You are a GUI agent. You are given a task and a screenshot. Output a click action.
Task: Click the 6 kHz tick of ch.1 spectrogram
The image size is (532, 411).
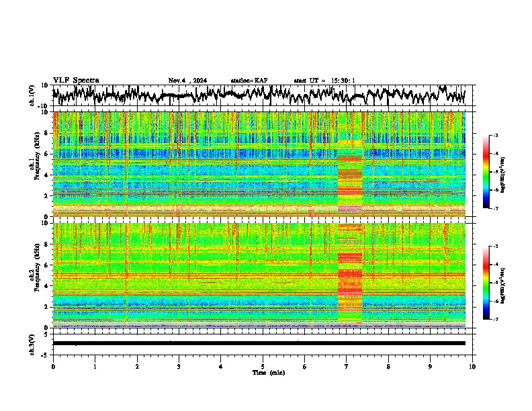click(47, 154)
